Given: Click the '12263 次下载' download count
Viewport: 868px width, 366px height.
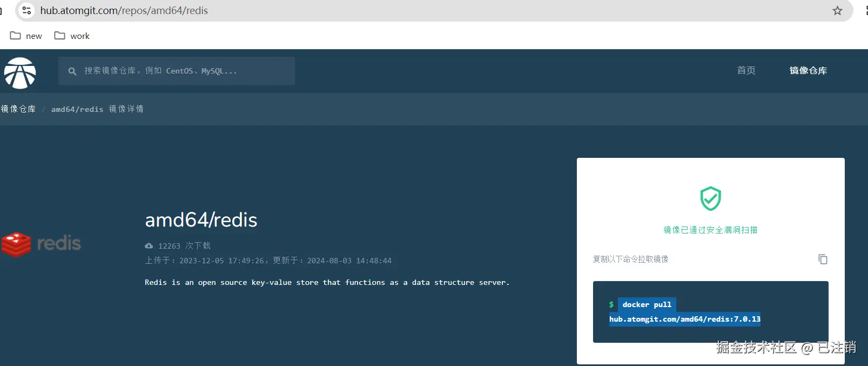Looking at the screenshot, I should pyautogui.click(x=184, y=246).
